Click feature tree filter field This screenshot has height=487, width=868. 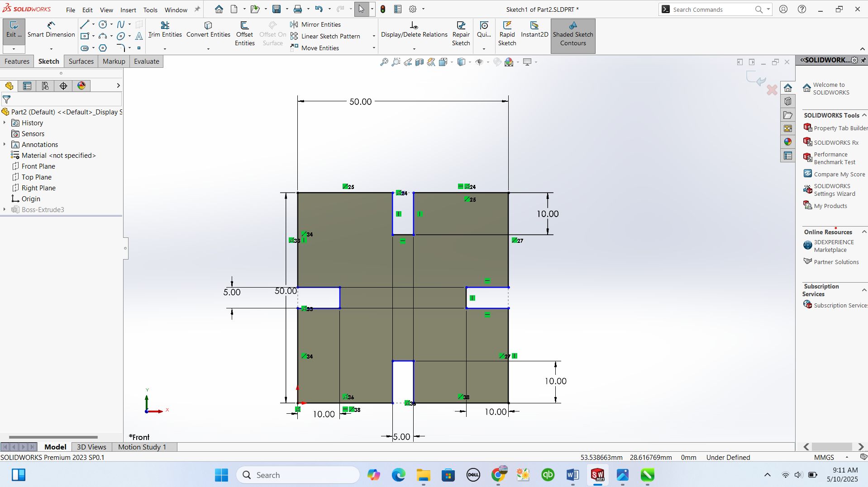pos(62,99)
